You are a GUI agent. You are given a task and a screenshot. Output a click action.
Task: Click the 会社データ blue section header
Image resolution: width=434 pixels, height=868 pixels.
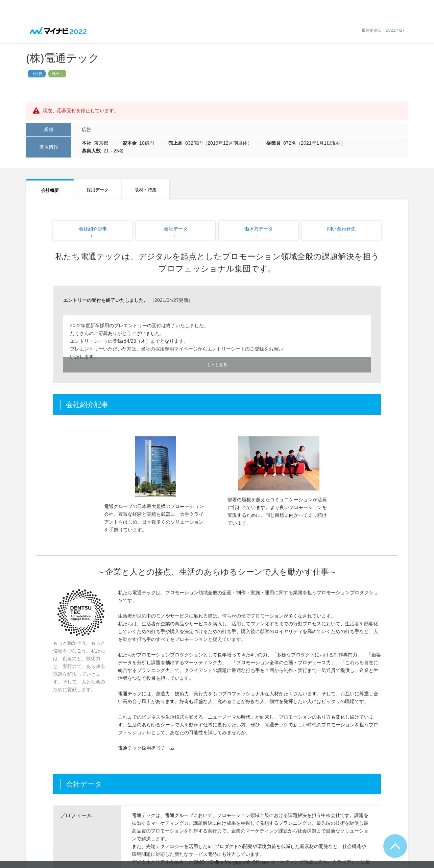point(217,784)
